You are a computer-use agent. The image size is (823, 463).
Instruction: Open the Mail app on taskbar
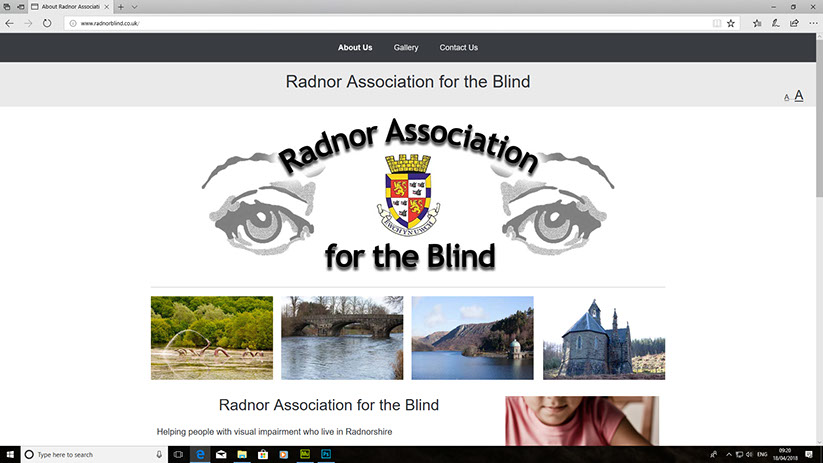coord(221,455)
